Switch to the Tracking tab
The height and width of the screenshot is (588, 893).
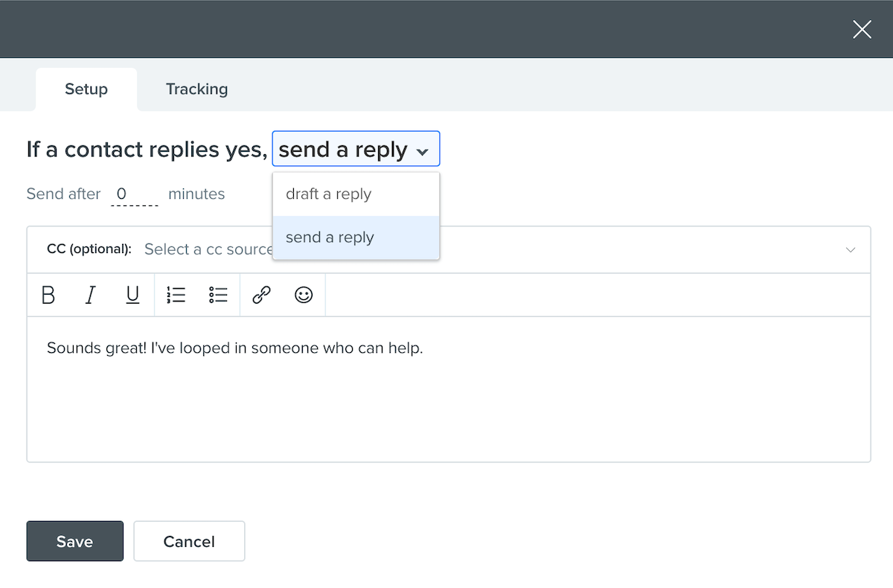196,89
